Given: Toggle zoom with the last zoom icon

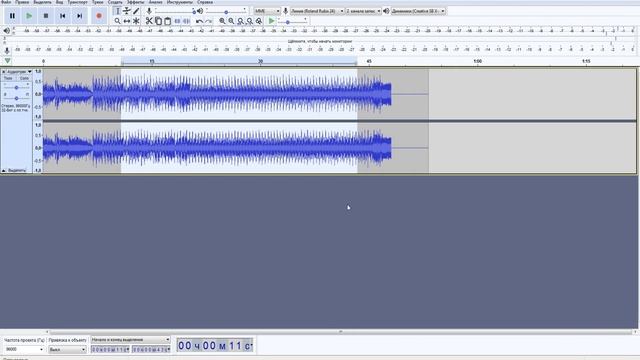Looking at the screenshot, I should [x=259, y=21].
